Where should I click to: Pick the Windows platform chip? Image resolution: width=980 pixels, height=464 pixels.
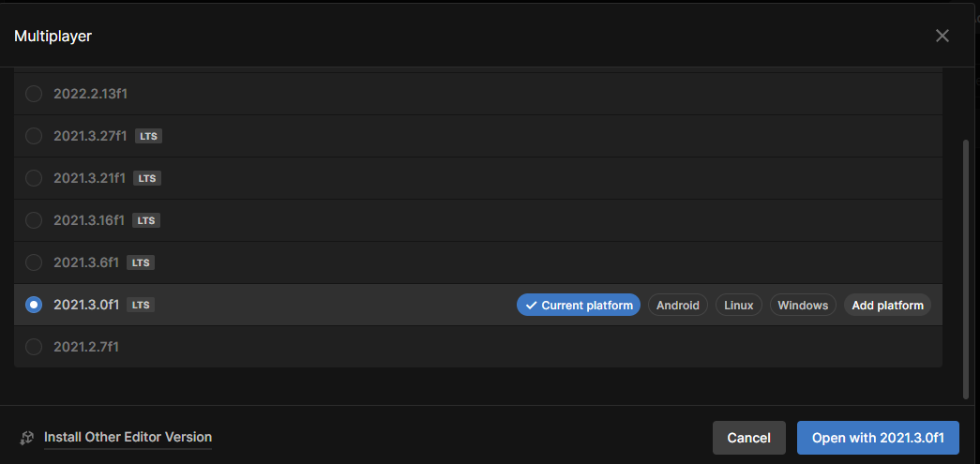pos(803,305)
